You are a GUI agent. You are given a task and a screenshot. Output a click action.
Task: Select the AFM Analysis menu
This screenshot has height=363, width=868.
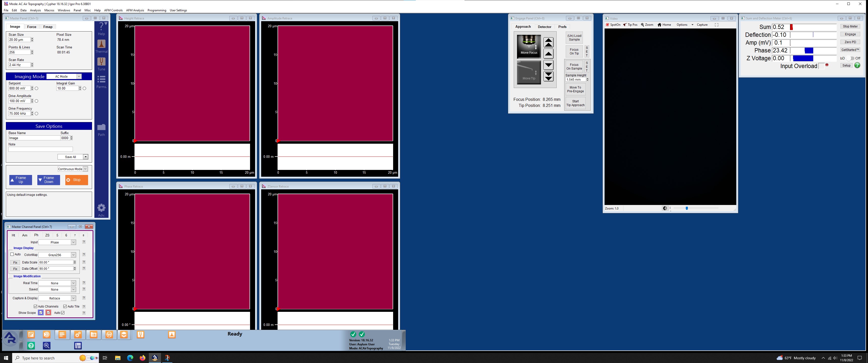pos(134,10)
